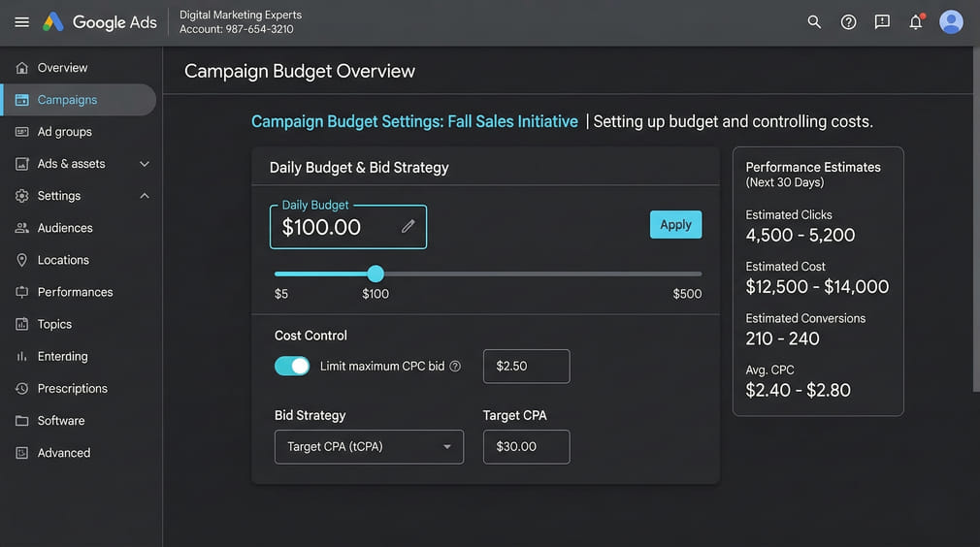Image resolution: width=980 pixels, height=547 pixels.
Task: Open the Target CPA (tCPA) bid strategy dropdown
Action: pos(369,447)
